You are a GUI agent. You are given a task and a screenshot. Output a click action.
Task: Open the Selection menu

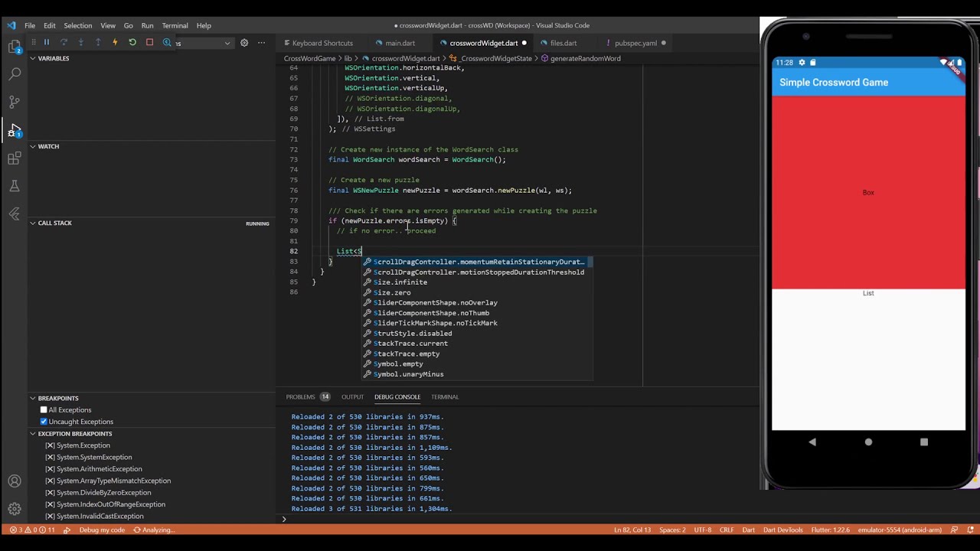point(77,25)
